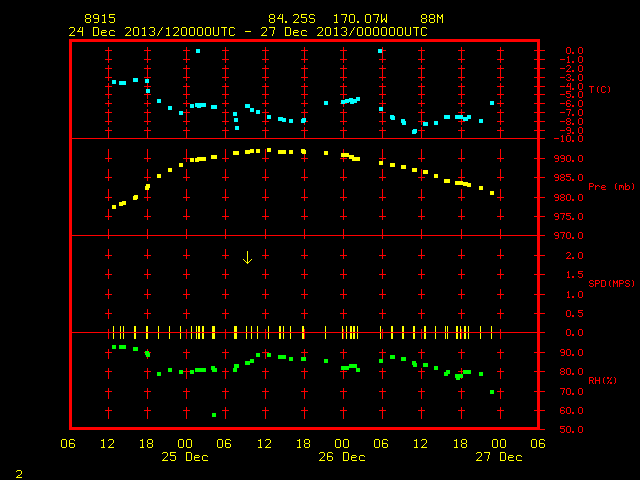The height and width of the screenshot is (480, 640).
Task: Click the T(C) temperature axis label
Action: [x=600, y=89]
